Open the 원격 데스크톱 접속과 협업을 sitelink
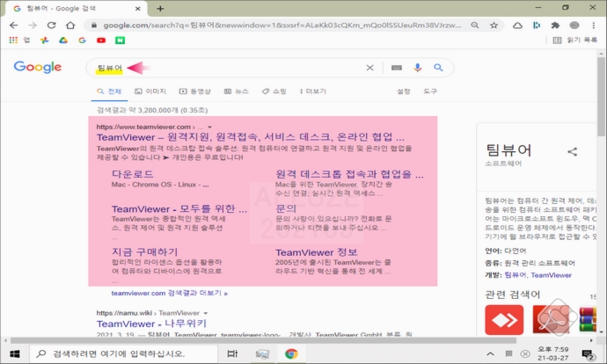 [349, 174]
